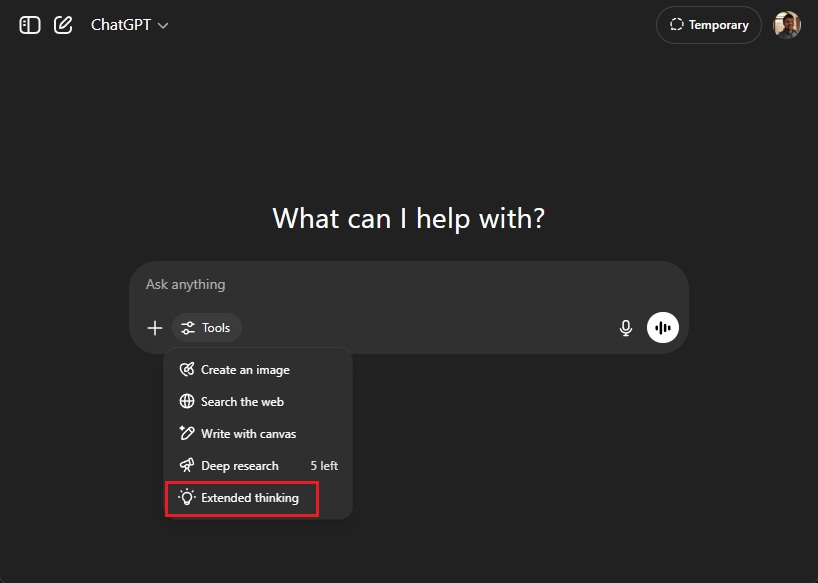
Task: Select the Deep research telescope icon
Action: pyautogui.click(x=186, y=465)
